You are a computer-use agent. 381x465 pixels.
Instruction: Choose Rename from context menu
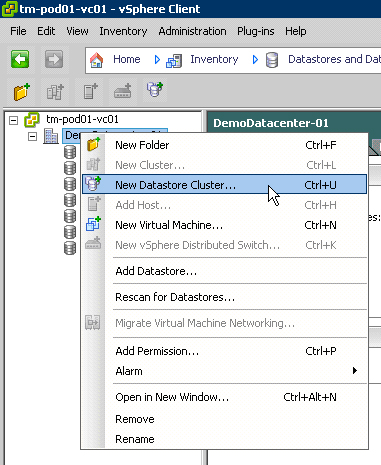pyautogui.click(x=224, y=439)
